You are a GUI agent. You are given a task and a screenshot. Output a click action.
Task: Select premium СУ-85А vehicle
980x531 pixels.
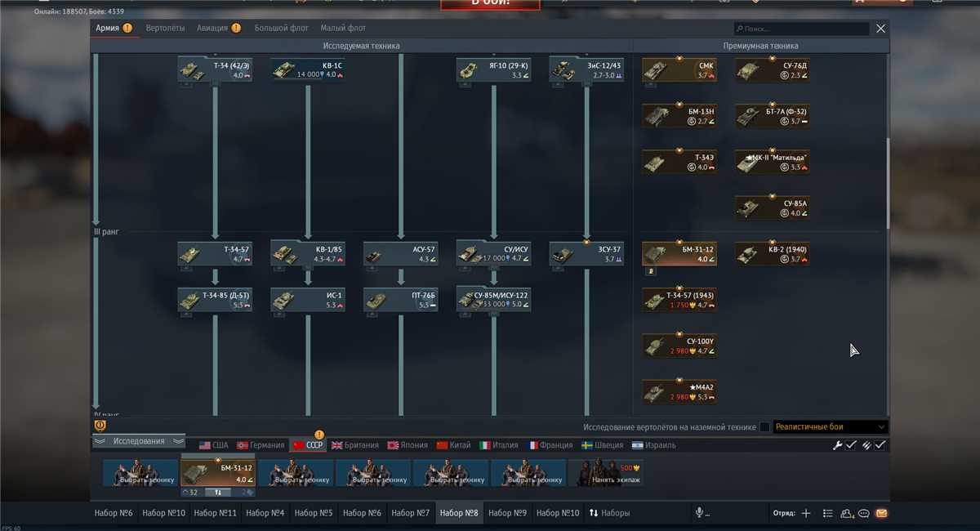coord(773,207)
